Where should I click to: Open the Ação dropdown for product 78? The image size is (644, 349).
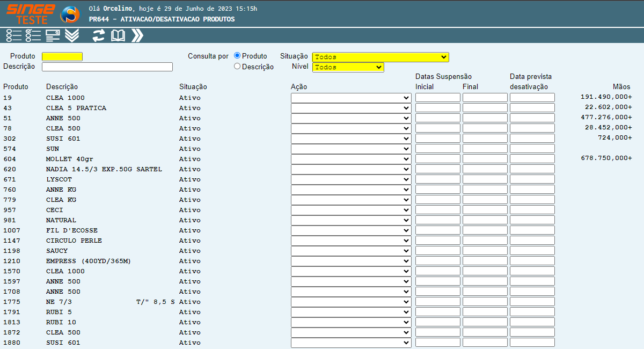351,128
